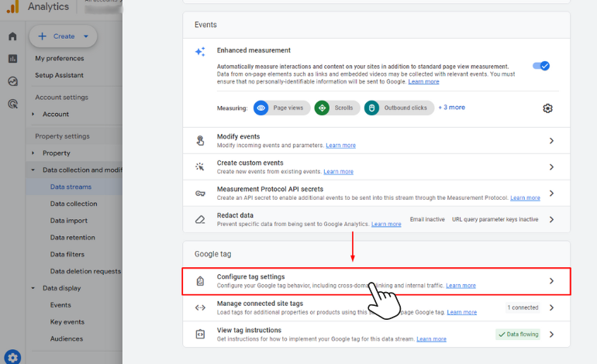
Task: Click Learn more under Manage connected site tags
Action: click(461, 312)
